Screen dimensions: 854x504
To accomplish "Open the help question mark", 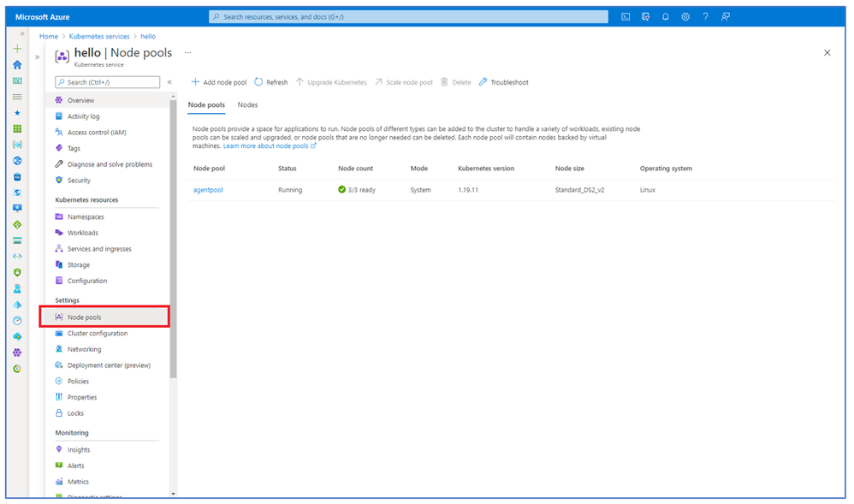I will pos(705,17).
